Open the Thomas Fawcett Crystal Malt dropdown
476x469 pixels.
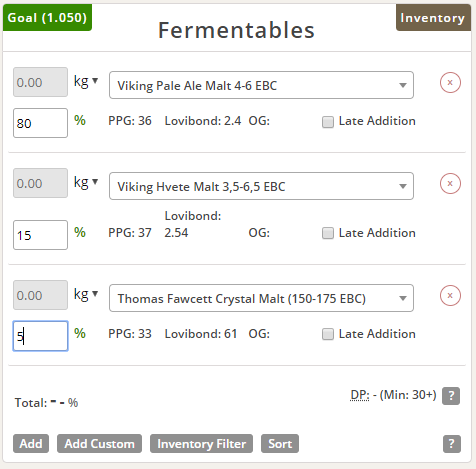pyautogui.click(x=261, y=298)
